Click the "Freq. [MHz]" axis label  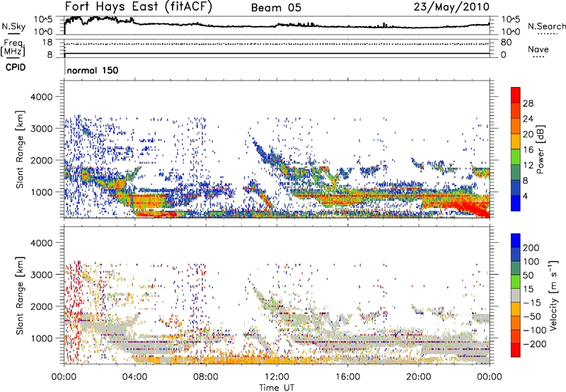13,47
